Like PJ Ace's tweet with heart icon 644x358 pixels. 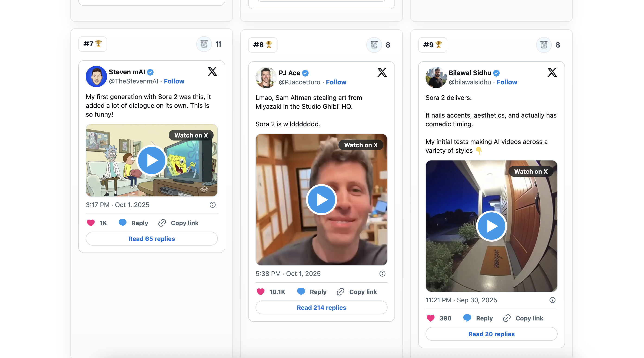coord(261,292)
